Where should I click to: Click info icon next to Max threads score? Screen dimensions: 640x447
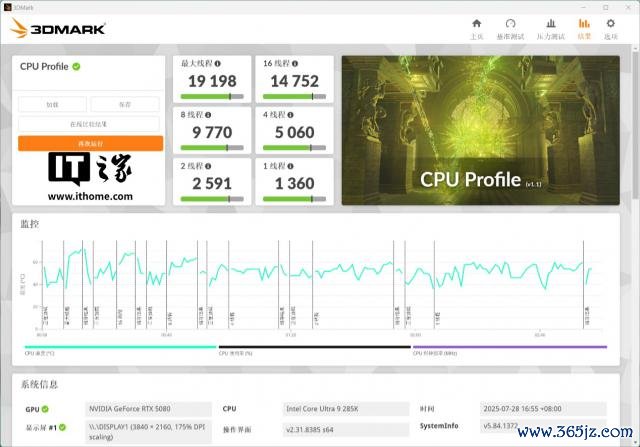click(x=218, y=63)
